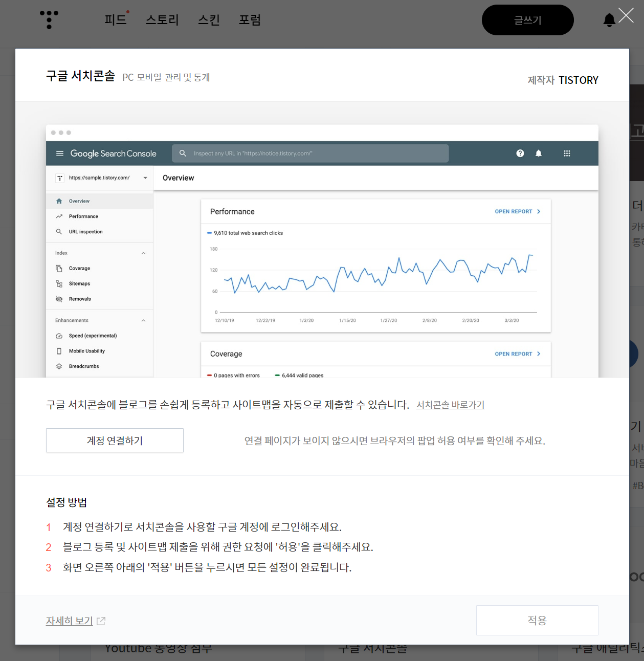Click the Google apps grid icon
The image size is (644, 661).
coord(567,153)
